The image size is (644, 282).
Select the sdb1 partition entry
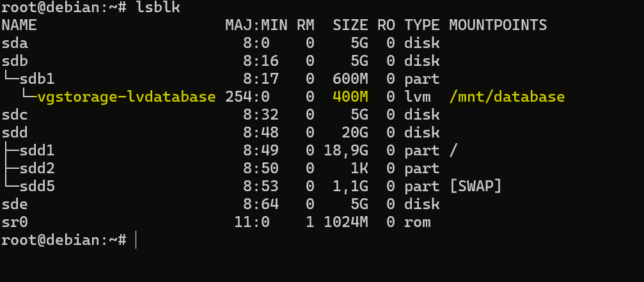click(37, 79)
